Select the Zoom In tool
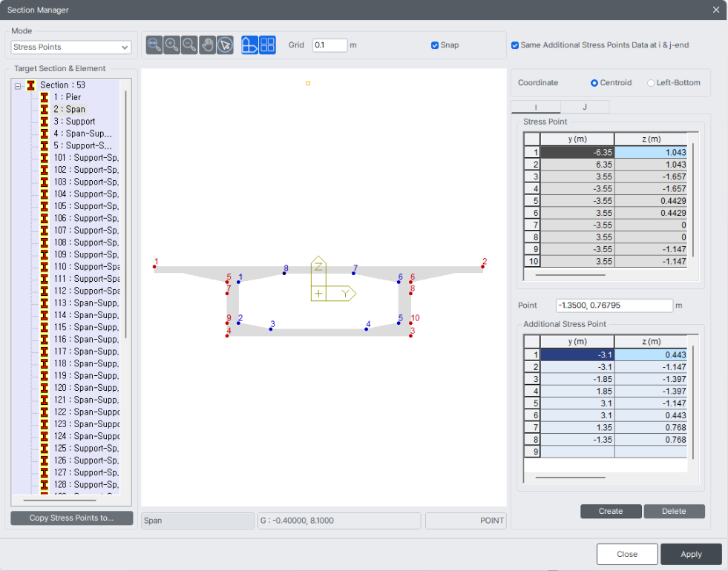Screen dimensions: 728x571 [171, 45]
